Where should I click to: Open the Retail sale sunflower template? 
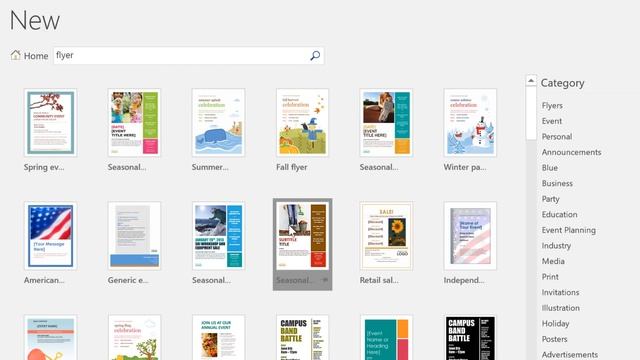point(386,236)
